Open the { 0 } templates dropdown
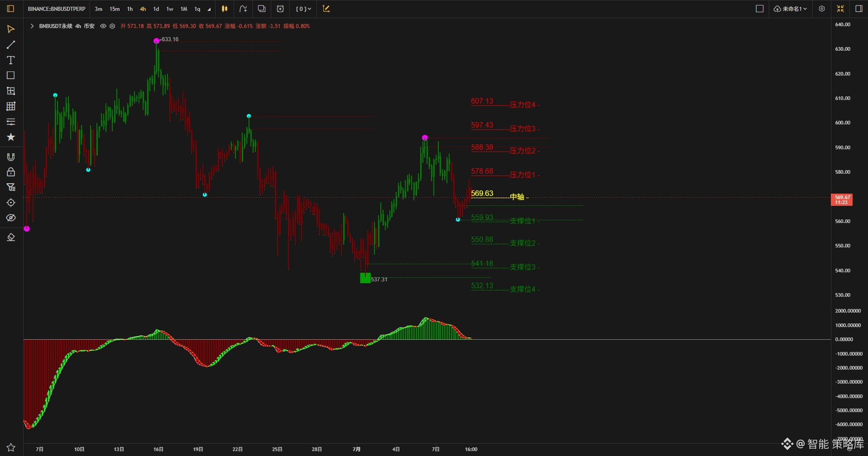Image resolution: width=868 pixels, height=456 pixels. tap(303, 9)
